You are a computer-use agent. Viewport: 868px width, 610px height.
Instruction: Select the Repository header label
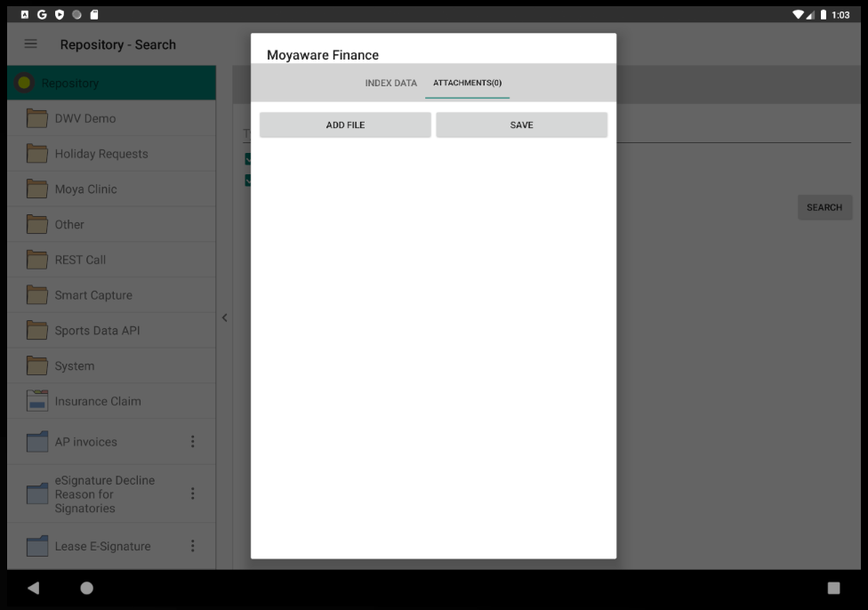coord(70,84)
